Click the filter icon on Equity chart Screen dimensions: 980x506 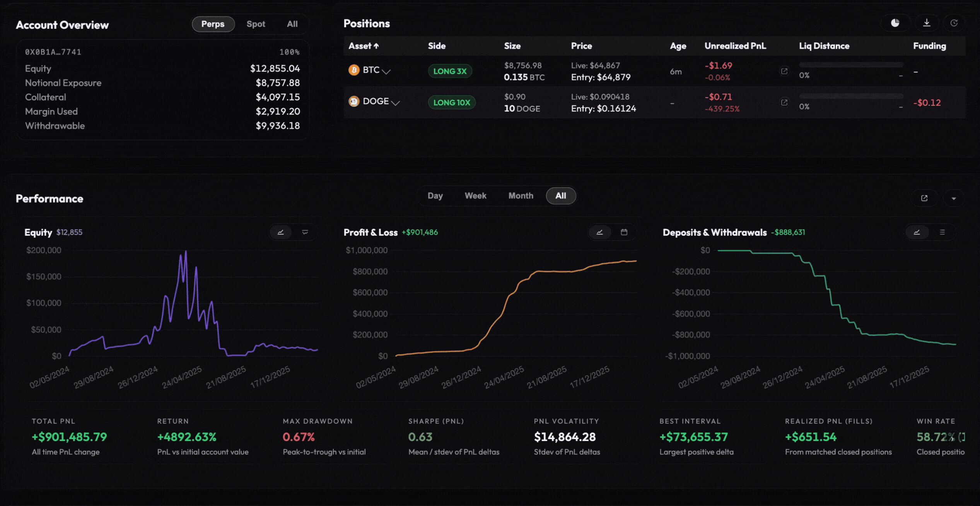pos(305,232)
